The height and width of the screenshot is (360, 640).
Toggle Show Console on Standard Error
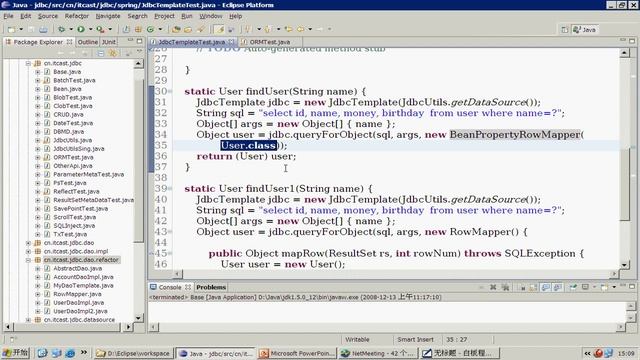coord(557,287)
